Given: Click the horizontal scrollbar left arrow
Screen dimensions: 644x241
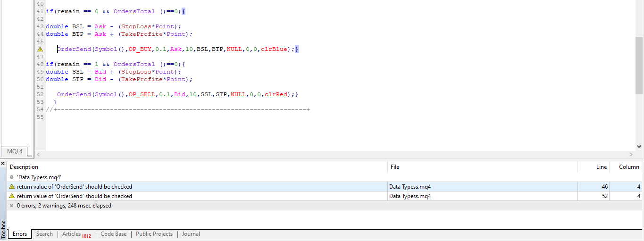Looking at the screenshot, I should click(x=38, y=154).
